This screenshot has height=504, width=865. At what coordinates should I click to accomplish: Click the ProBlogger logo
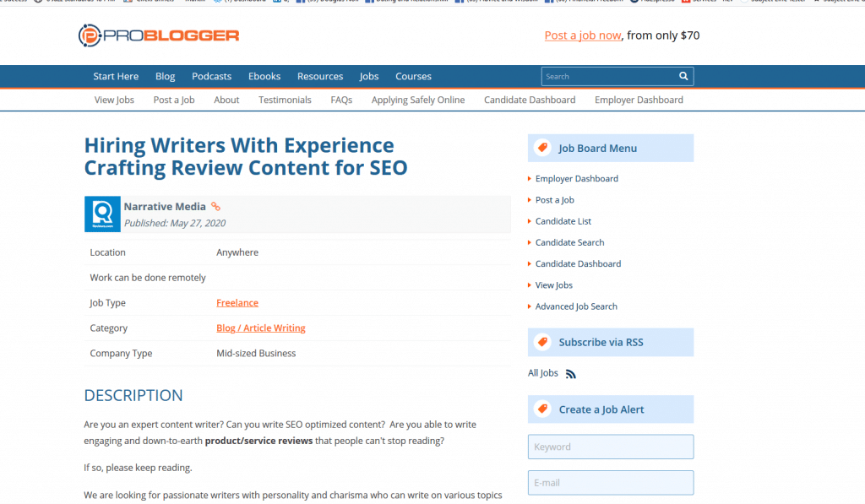(x=157, y=35)
